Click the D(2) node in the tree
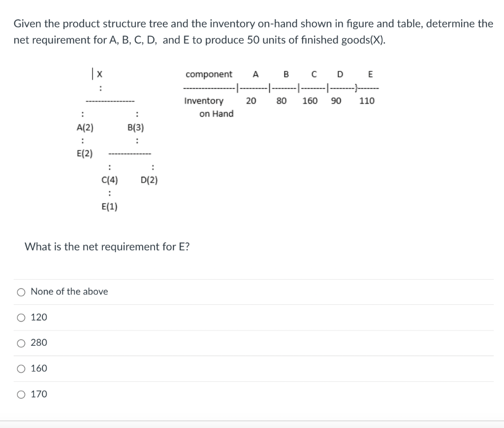The width and height of the screenshot is (504, 428). click(149, 180)
